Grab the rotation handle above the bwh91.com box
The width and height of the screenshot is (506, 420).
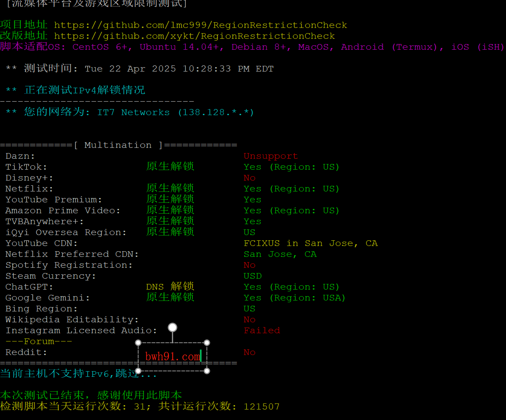pyautogui.click(x=173, y=328)
